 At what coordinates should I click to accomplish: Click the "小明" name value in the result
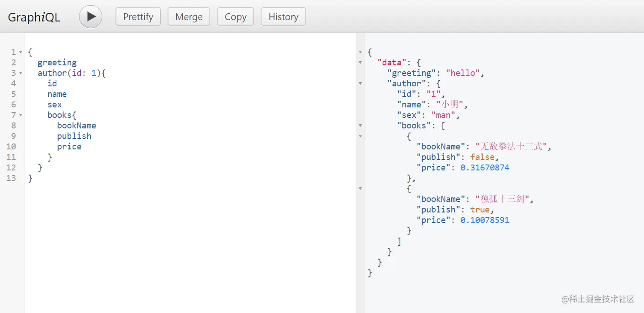[x=450, y=105]
